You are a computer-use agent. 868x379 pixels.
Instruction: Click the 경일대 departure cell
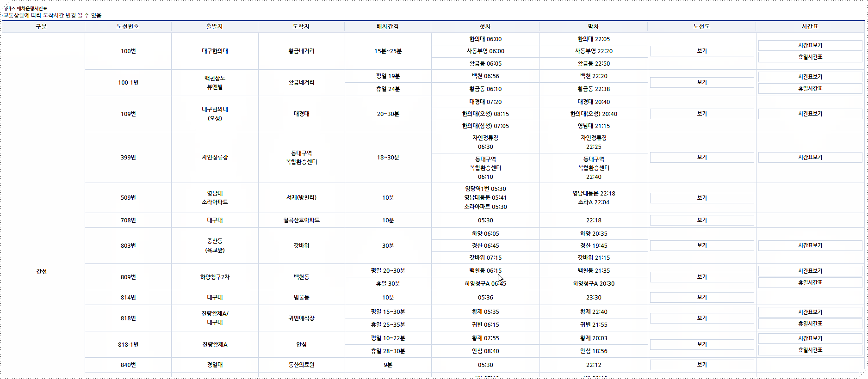215,365
